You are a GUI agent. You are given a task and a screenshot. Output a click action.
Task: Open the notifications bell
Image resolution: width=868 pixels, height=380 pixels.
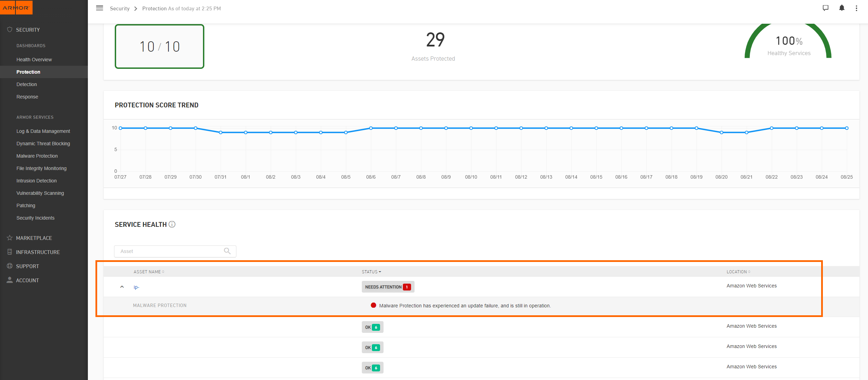click(841, 8)
